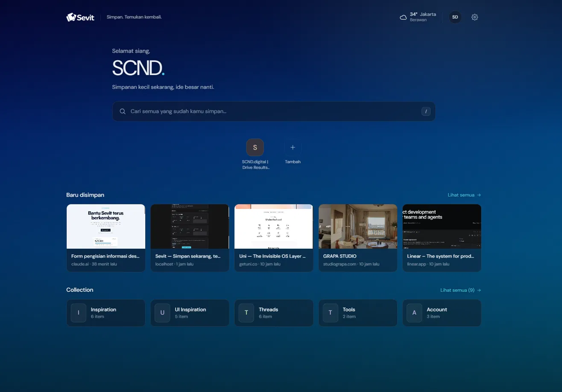This screenshot has height=392, width=562.
Task: Open the Linear saved card thumbnail
Action: [x=442, y=226]
